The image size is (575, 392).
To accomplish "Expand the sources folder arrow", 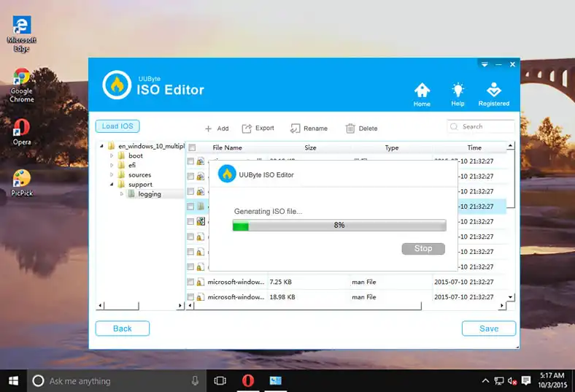I will (112, 175).
